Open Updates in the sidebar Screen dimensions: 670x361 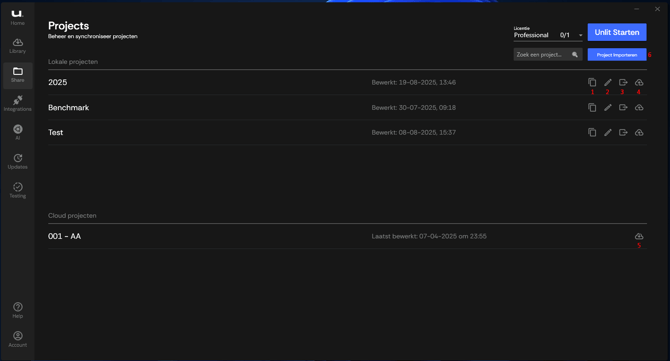[18, 161]
